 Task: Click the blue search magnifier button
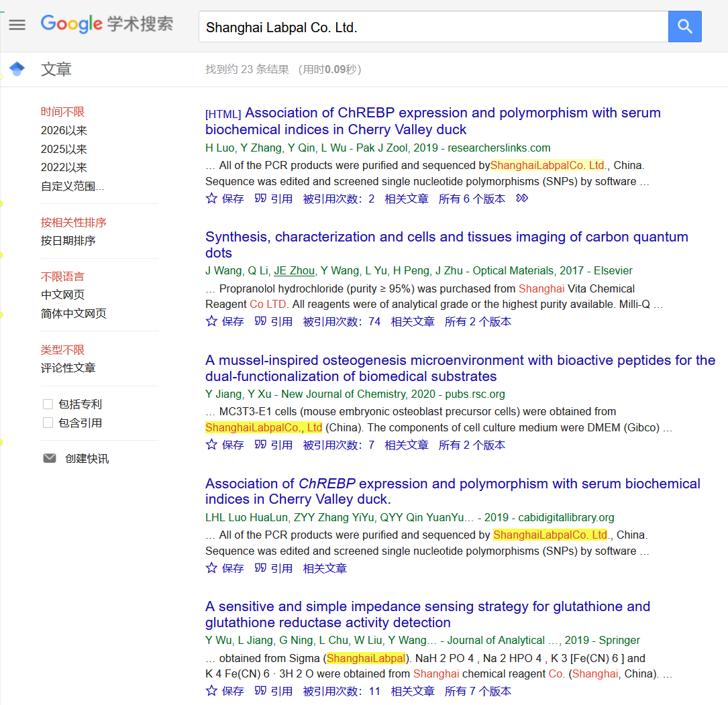(x=685, y=26)
